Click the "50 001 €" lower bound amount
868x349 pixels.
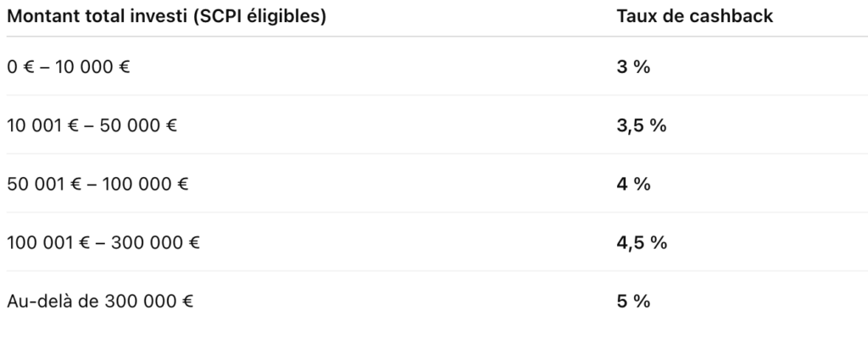click(x=41, y=184)
